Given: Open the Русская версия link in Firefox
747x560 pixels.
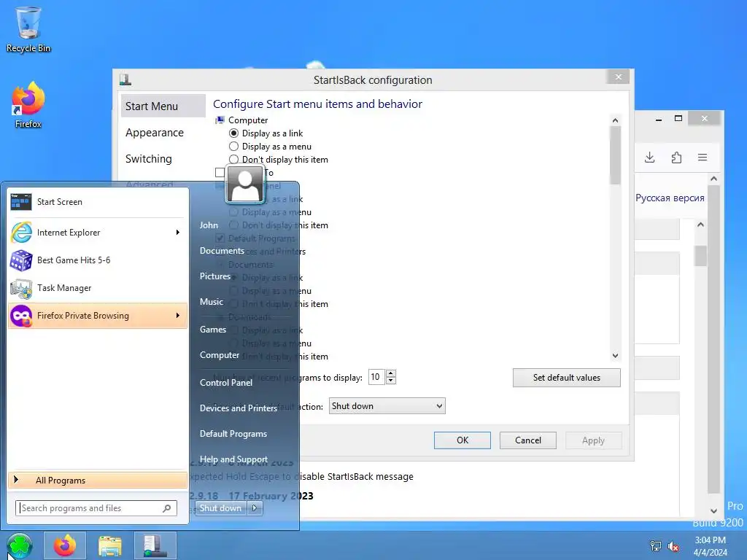Looking at the screenshot, I should 670,198.
